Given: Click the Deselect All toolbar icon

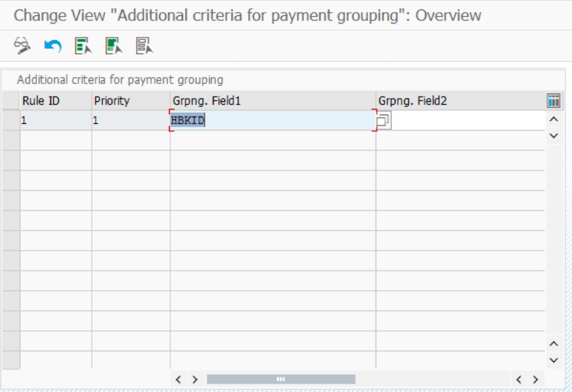Looking at the screenshot, I should [145, 46].
